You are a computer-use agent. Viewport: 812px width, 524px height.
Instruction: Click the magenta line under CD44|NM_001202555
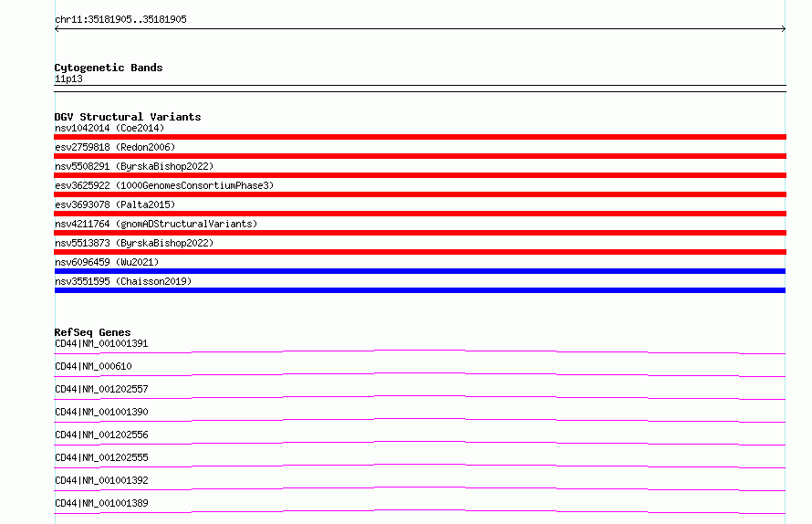pyautogui.click(x=420, y=466)
